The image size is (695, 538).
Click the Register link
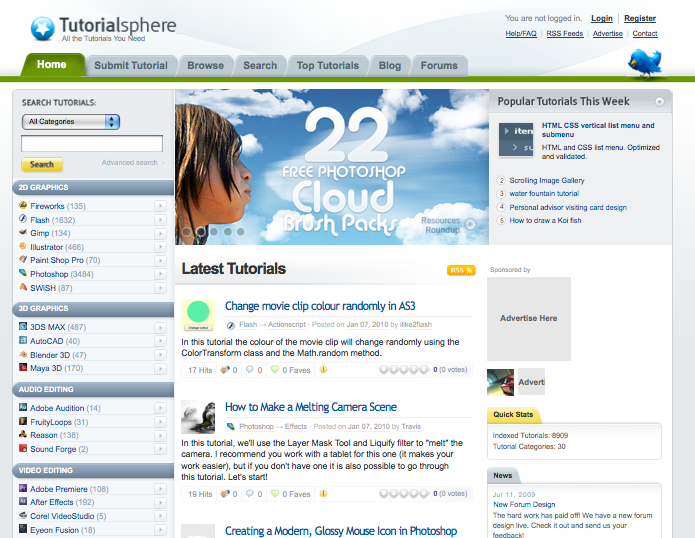[640, 18]
